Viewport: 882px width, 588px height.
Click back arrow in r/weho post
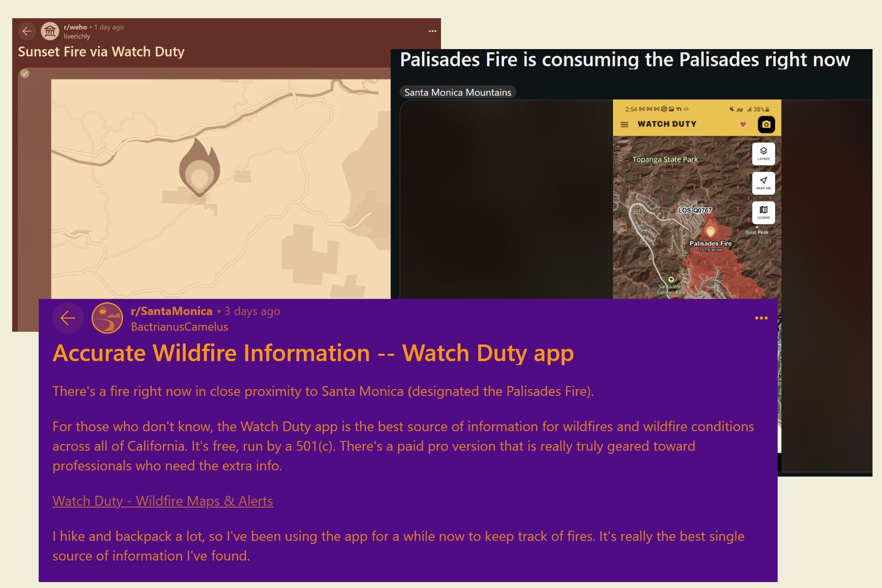(27, 31)
